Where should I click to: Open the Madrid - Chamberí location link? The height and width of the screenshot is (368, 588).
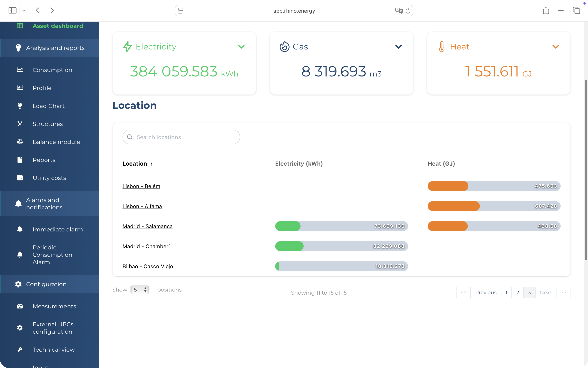[146, 246]
